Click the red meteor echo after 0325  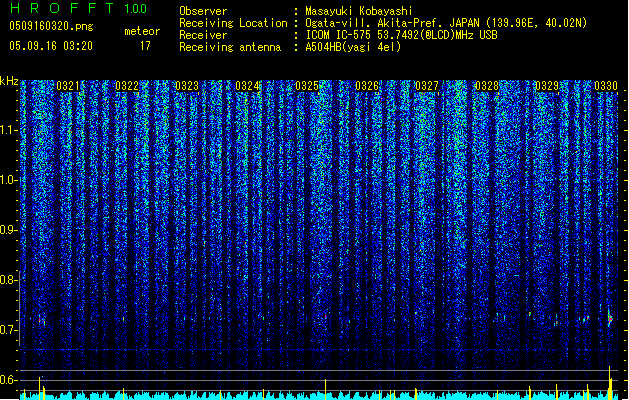pyautogui.click(x=326, y=317)
